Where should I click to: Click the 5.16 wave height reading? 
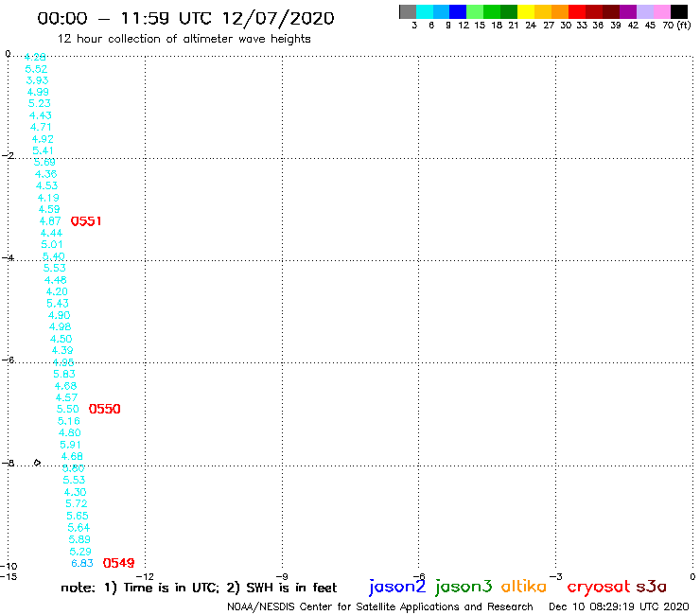[x=69, y=421]
